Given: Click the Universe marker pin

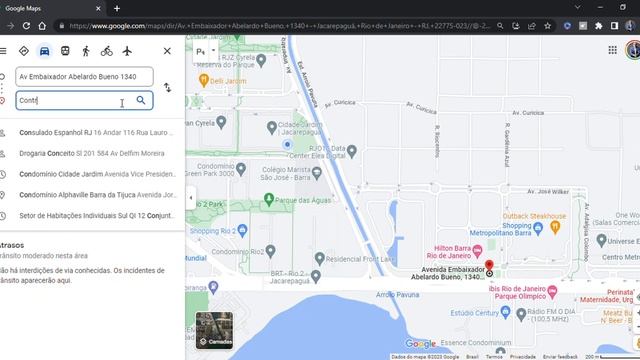Looking at the screenshot, I should click(x=601, y=240).
